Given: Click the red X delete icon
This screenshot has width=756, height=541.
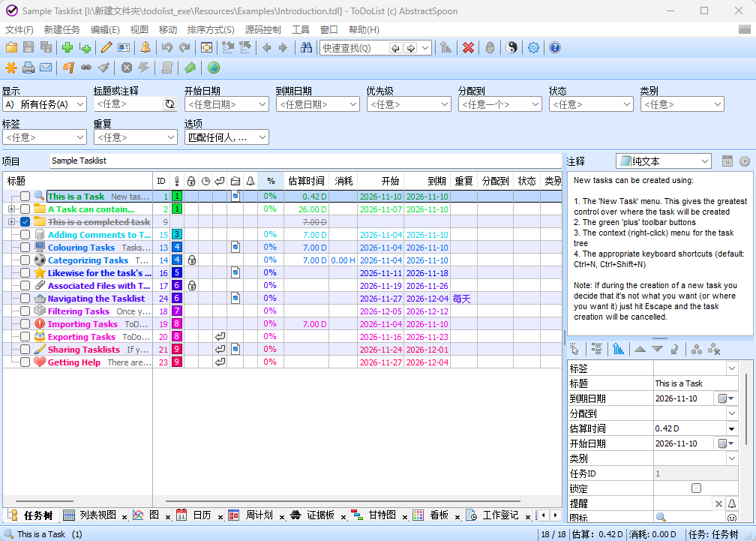Looking at the screenshot, I should (x=468, y=48).
